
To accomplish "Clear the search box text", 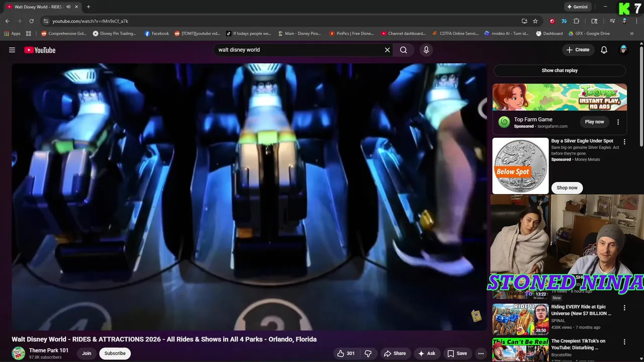I will pyautogui.click(x=387, y=50).
